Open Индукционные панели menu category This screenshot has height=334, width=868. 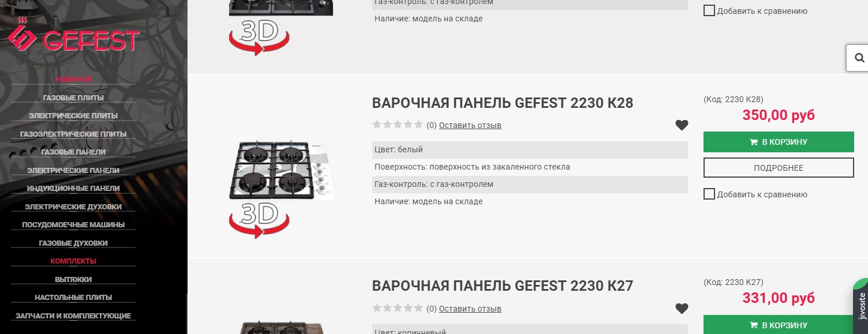tap(73, 188)
